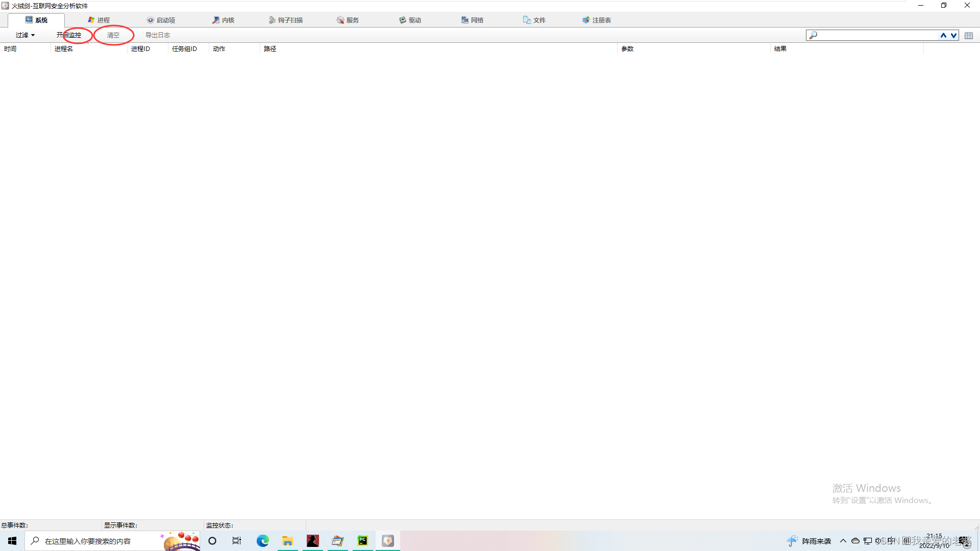This screenshot has height=551, width=980.
Task: Switch to the 启动项 startup items tab
Action: (x=161, y=20)
